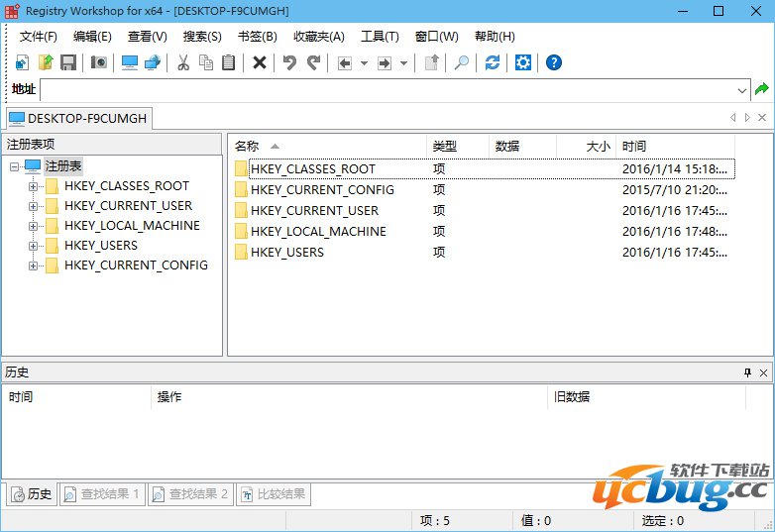This screenshot has width=775, height=532.
Task: Open the address bar dropdown arrow
Action: (x=742, y=89)
